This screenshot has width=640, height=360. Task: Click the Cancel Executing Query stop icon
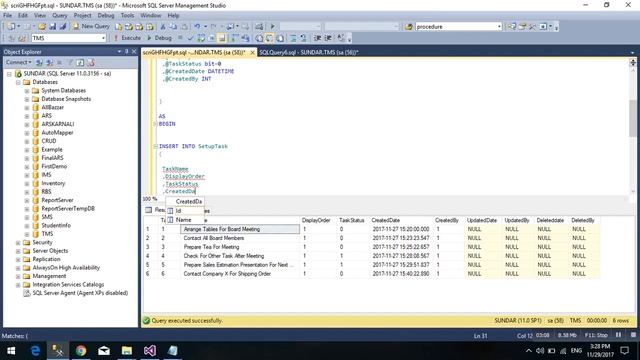(180, 38)
